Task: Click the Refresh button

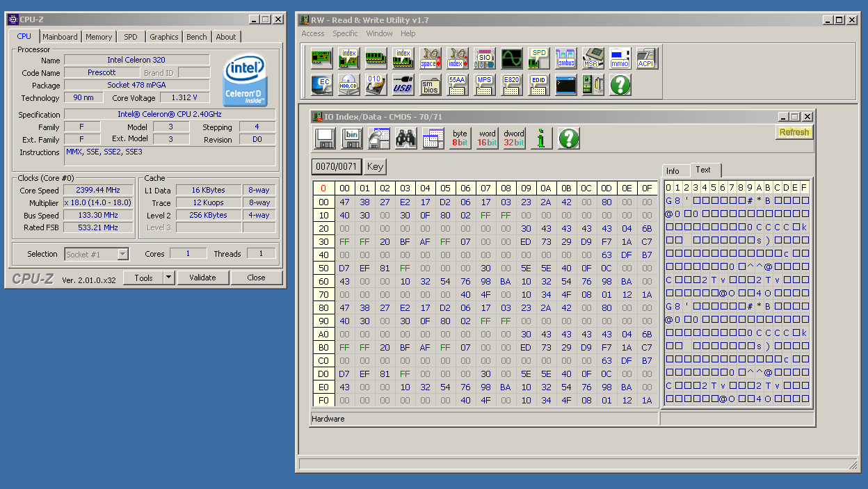Action: 794,132
